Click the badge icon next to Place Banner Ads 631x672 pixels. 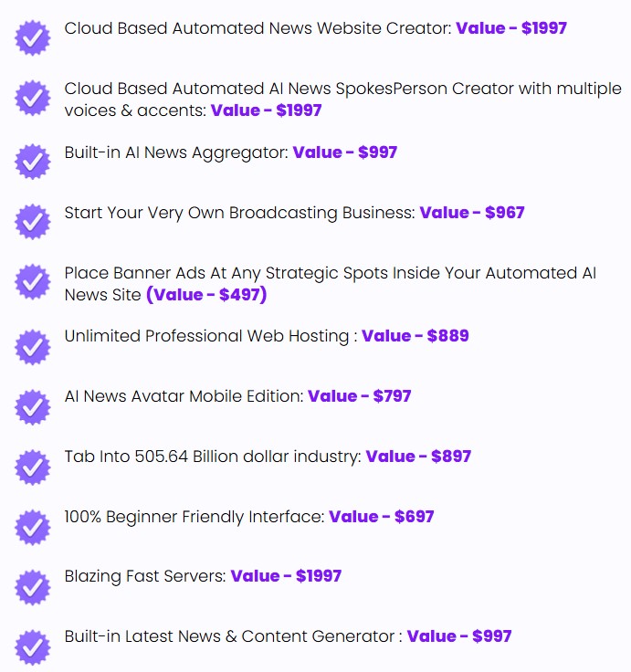coord(33,282)
